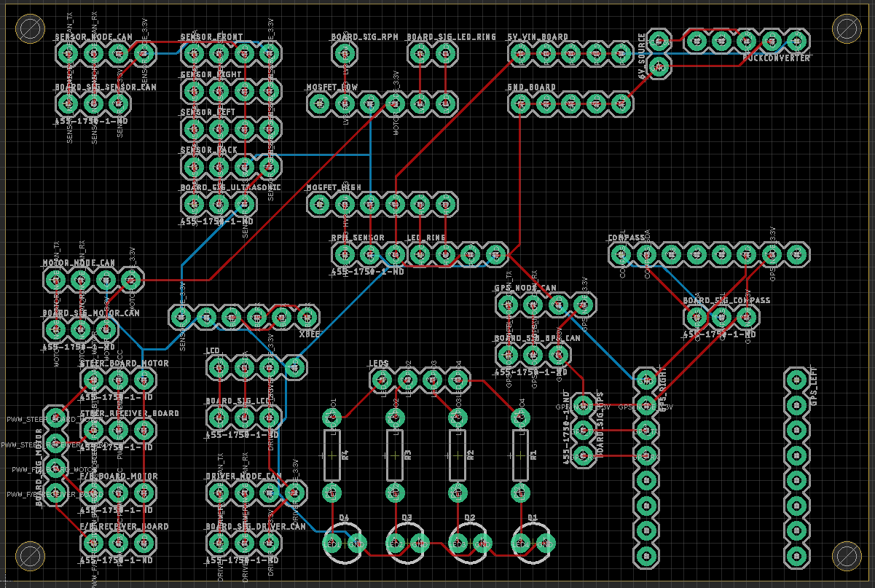
Task: Click the DRIVER_NODE_CAN label
Action: (x=243, y=477)
